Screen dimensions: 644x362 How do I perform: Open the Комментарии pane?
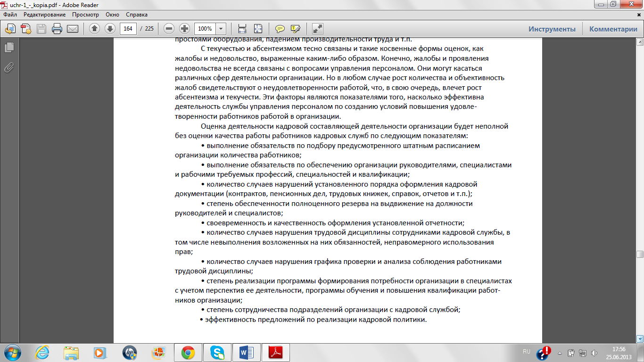[x=613, y=29]
